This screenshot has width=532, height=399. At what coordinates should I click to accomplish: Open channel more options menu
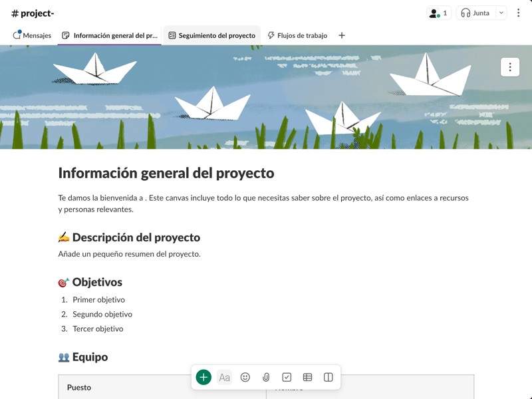518,13
